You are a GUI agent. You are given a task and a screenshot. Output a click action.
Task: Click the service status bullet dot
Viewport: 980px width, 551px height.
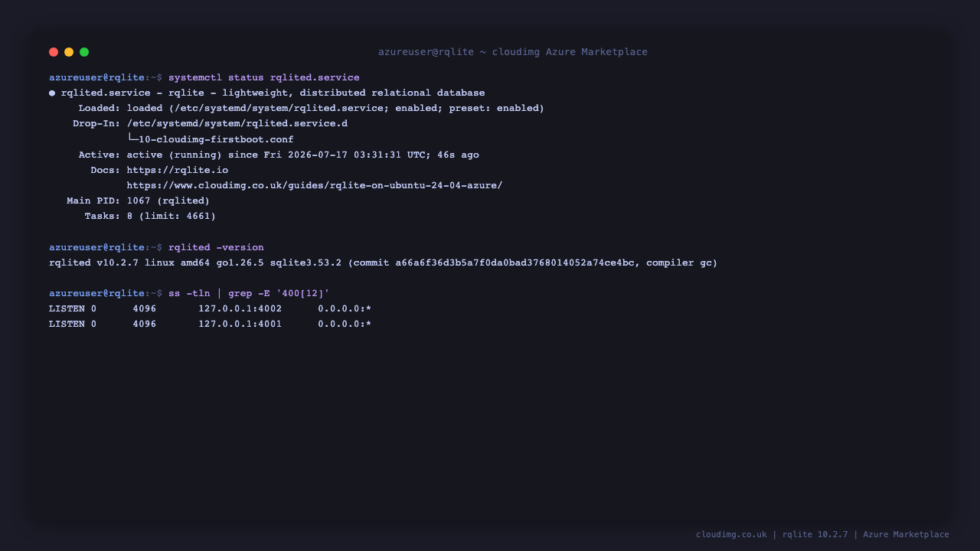[52, 93]
